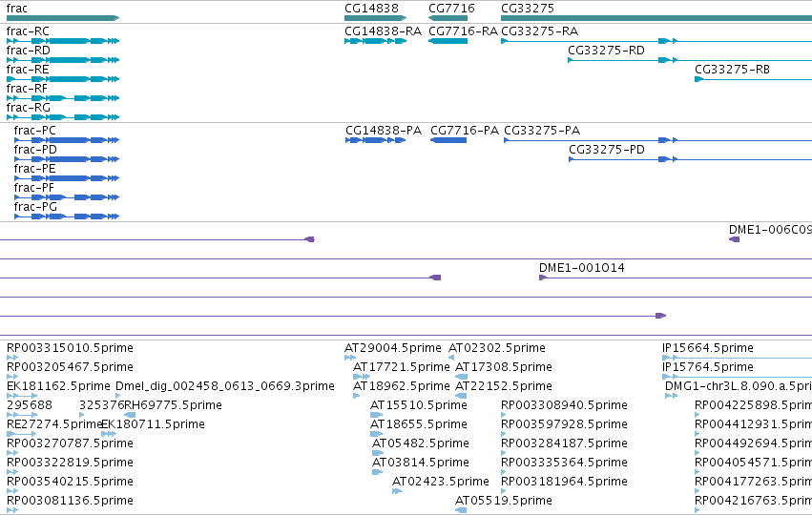The height and width of the screenshot is (515, 812).
Task: Click protein frac-PE
Action: (x=67, y=178)
